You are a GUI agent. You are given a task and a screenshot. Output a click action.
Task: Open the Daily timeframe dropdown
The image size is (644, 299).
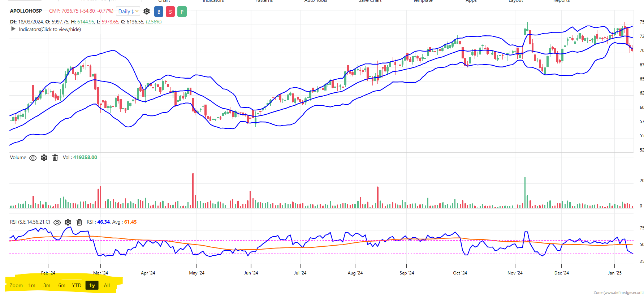(x=128, y=12)
